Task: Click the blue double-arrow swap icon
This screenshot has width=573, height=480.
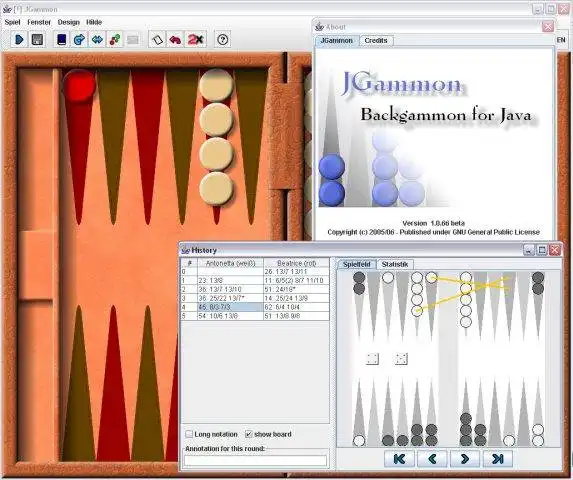Action: point(97,39)
